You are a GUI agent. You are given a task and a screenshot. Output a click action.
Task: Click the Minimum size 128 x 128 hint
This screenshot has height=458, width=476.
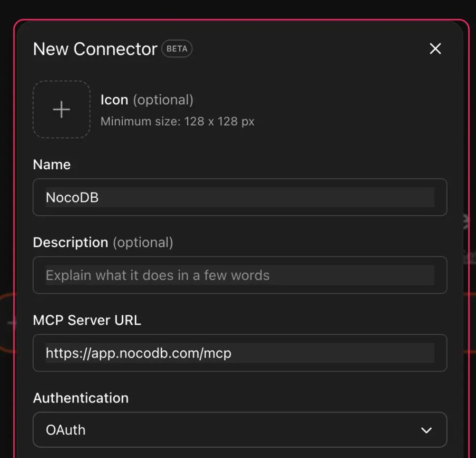pyautogui.click(x=177, y=121)
